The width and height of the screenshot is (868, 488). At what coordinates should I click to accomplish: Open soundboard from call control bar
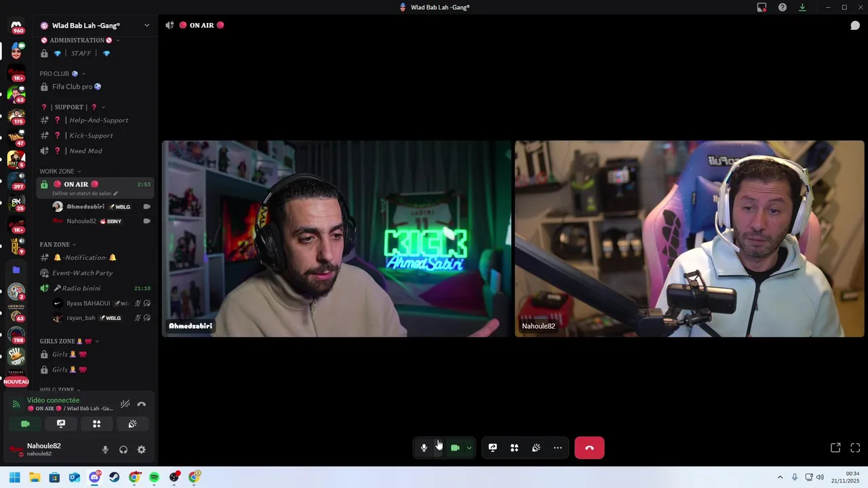(x=536, y=448)
